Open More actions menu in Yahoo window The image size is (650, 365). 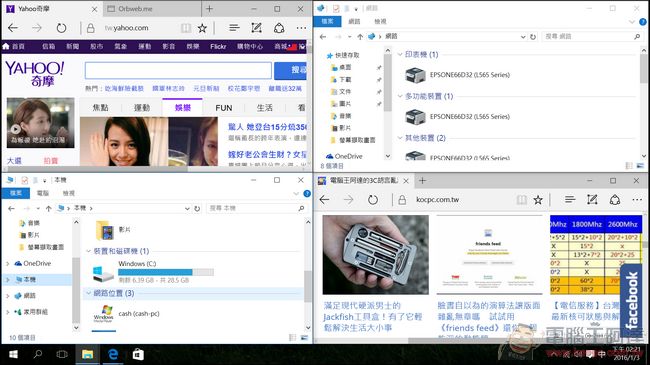(301, 28)
